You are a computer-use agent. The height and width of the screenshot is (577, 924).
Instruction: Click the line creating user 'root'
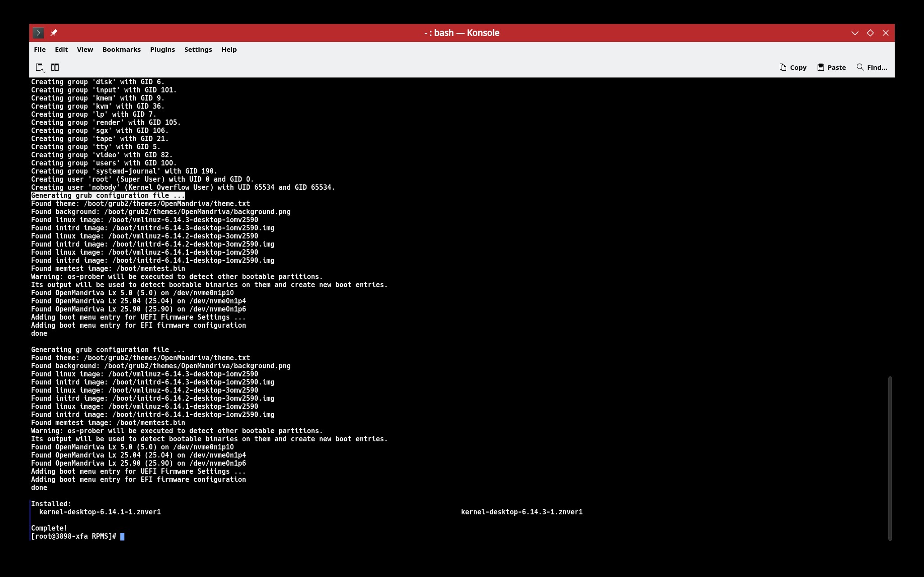click(x=142, y=179)
